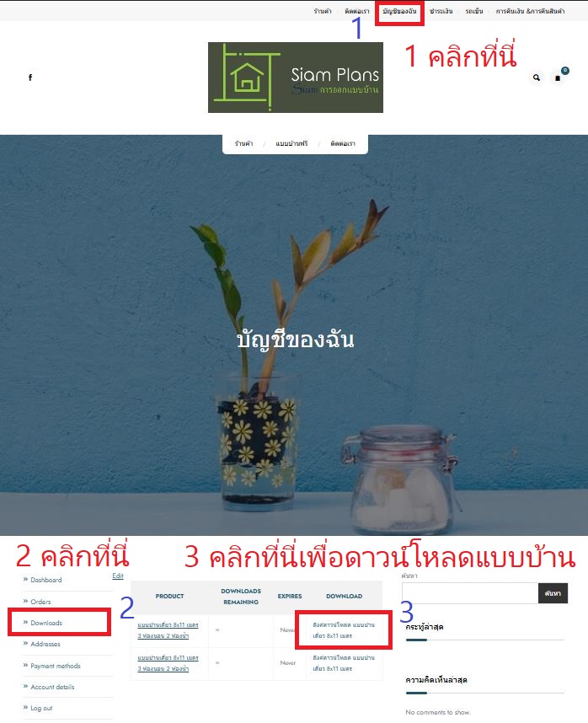Download the first house plan file

[x=344, y=630]
